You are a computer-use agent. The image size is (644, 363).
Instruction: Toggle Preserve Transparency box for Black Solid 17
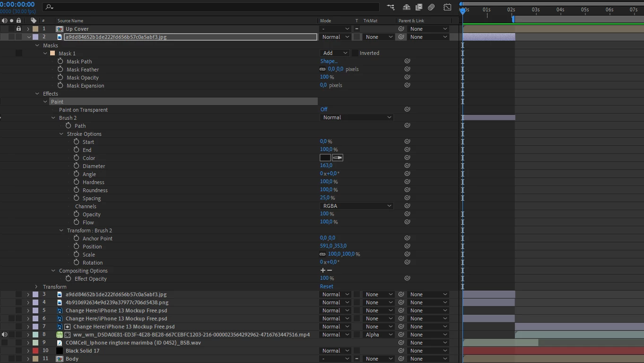click(x=357, y=351)
